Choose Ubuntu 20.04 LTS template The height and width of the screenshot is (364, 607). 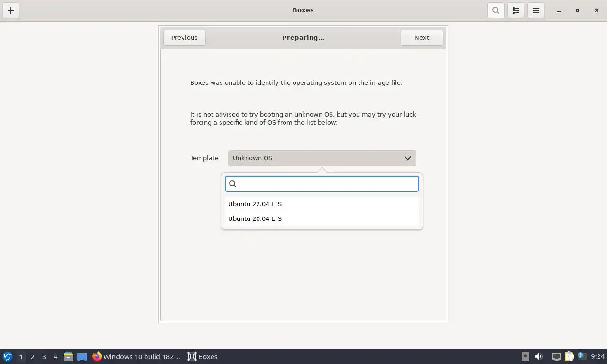[322, 218]
